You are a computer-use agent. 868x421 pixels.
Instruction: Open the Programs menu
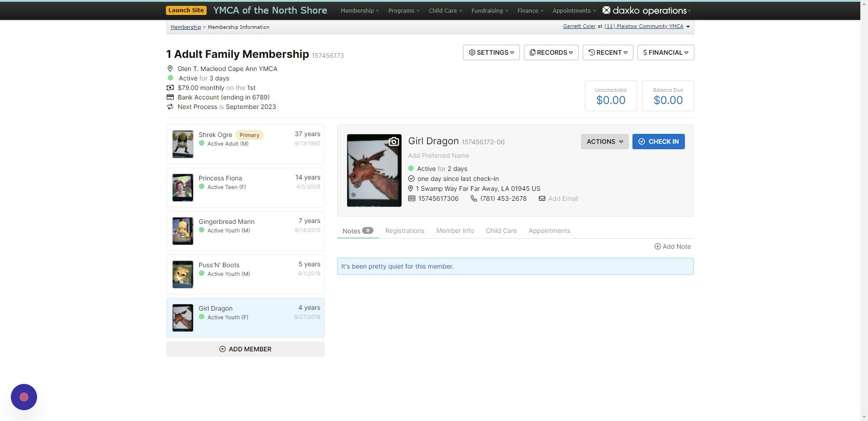pos(404,10)
